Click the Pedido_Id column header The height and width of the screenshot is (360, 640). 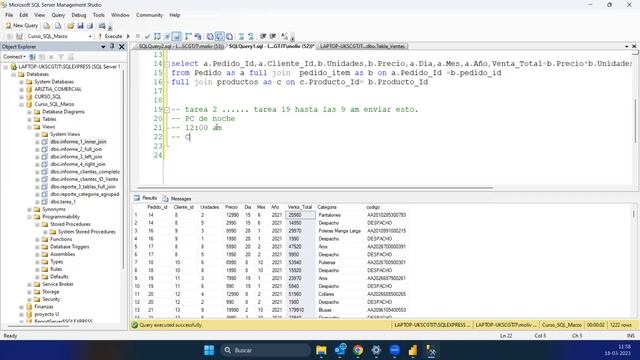tap(157, 207)
